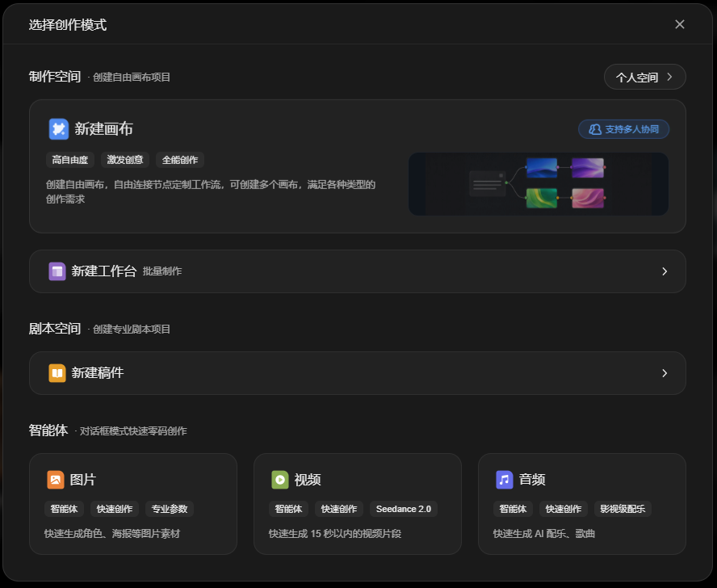Viewport: 717px width, 588px height.
Task: Click the canvas workflow preview thumbnail
Action: 539,184
